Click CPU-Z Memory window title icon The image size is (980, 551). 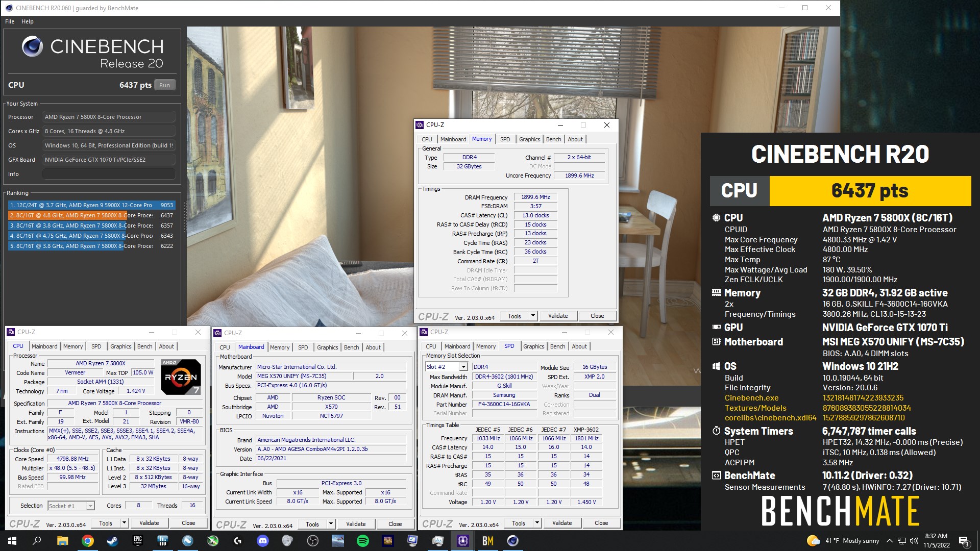click(420, 125)
